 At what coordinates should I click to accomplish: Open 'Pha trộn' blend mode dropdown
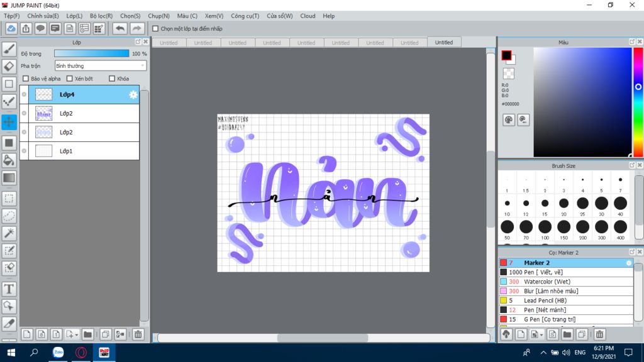(x=101, y=65)
